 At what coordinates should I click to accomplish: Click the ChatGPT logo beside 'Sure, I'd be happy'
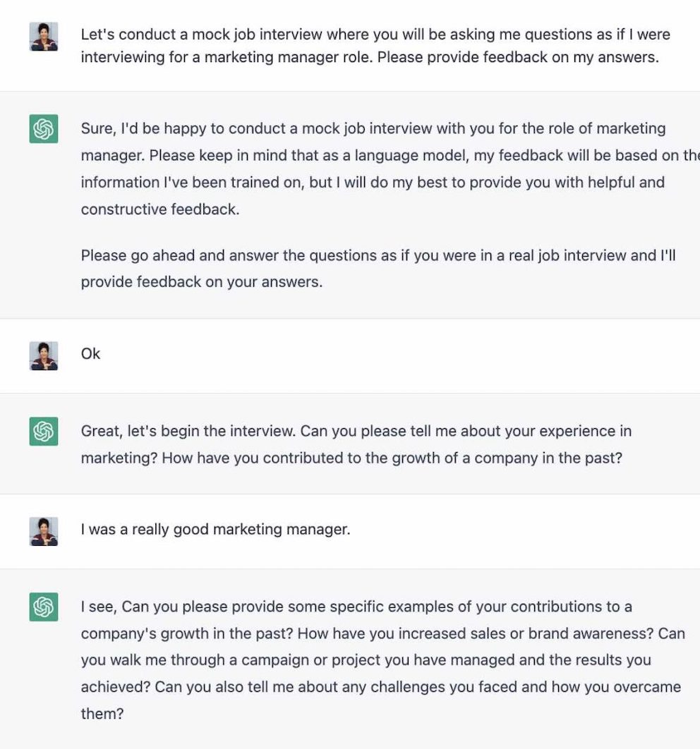pos(44,128)
